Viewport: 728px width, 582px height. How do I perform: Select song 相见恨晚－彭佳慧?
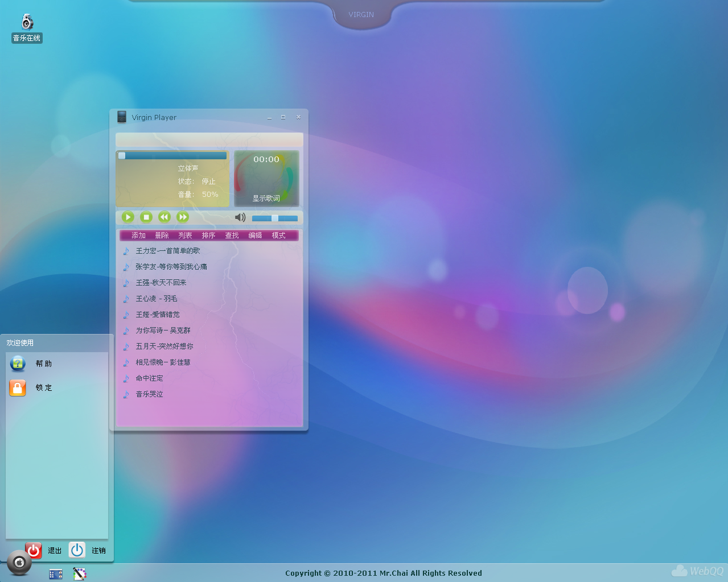point(163,362)
